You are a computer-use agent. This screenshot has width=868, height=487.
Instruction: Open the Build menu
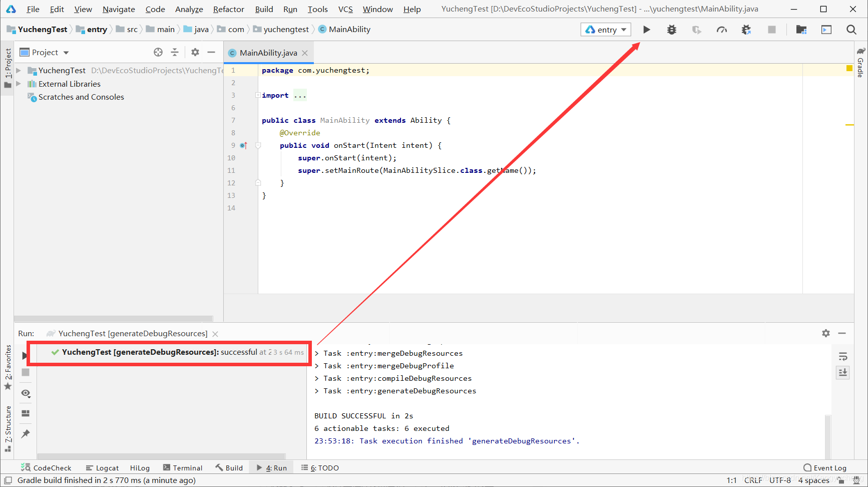click(264, 9)
